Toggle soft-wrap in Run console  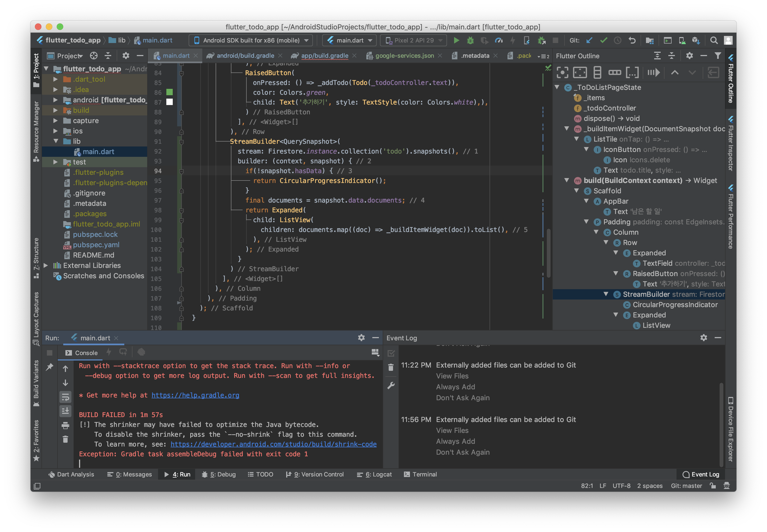click(x=65, y=397)
